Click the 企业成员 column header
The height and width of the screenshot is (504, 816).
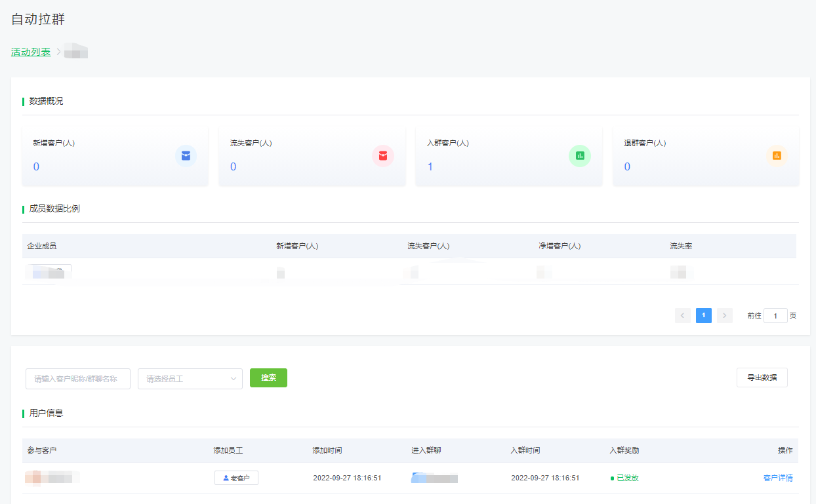point(42,246)
